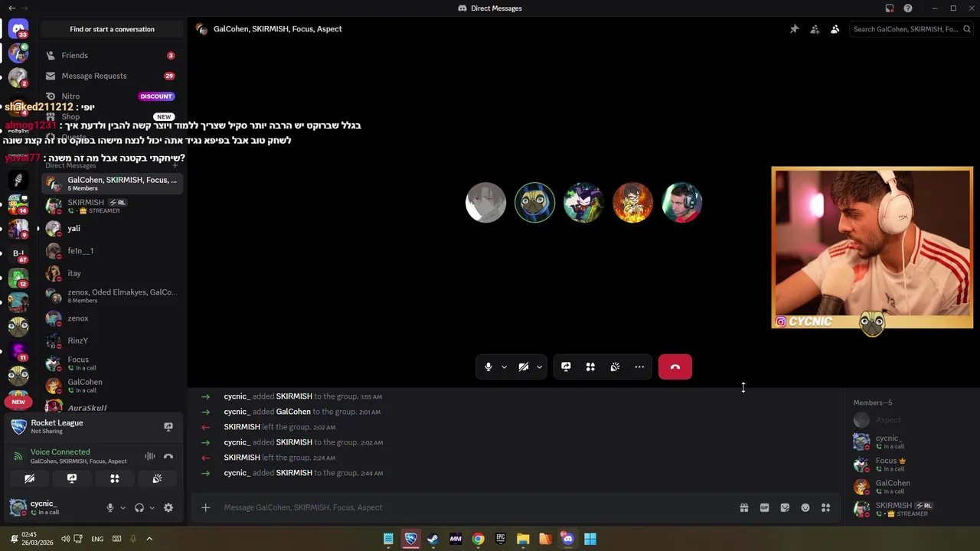Mute microphone in the user panel
Screen dimensions: 980x551
click(x=110, y=508)
